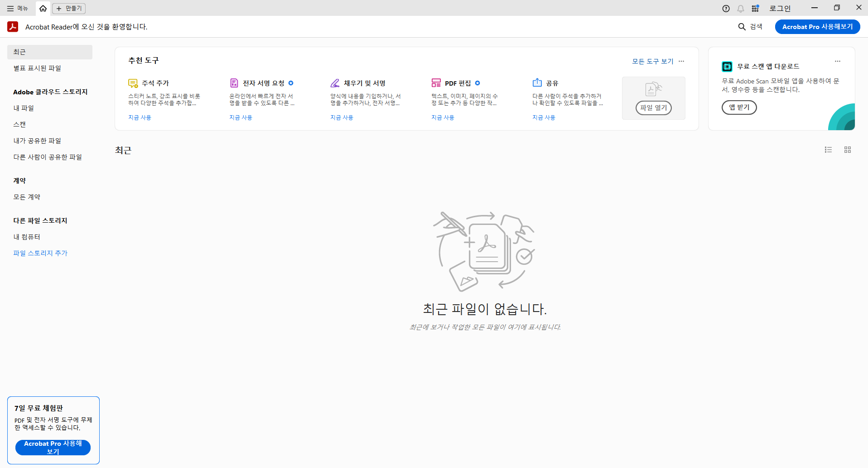Screen dimensions: 868x468
Task: Click the 파일 열기 button
Action: click(x=653, y=108)
